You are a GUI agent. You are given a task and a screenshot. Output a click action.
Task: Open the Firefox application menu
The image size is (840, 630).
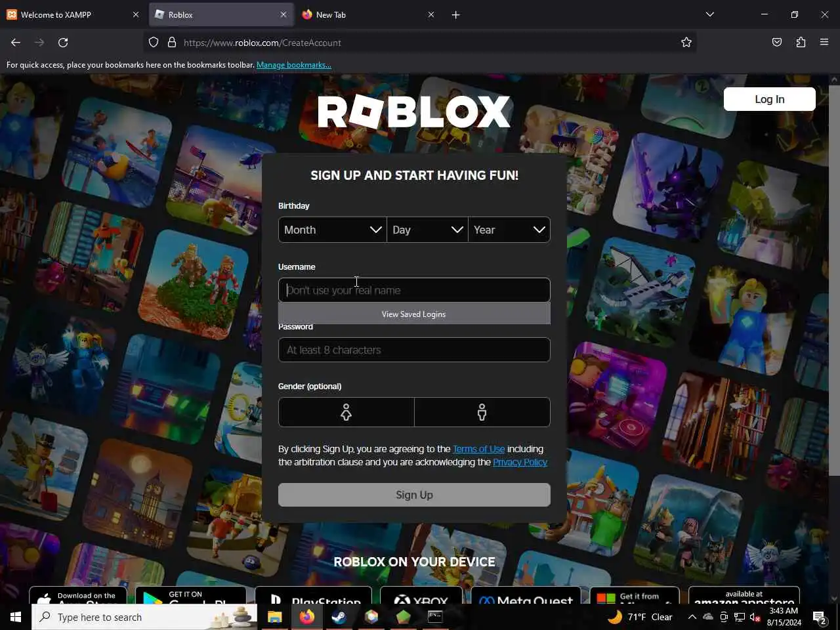click(824, 43)
